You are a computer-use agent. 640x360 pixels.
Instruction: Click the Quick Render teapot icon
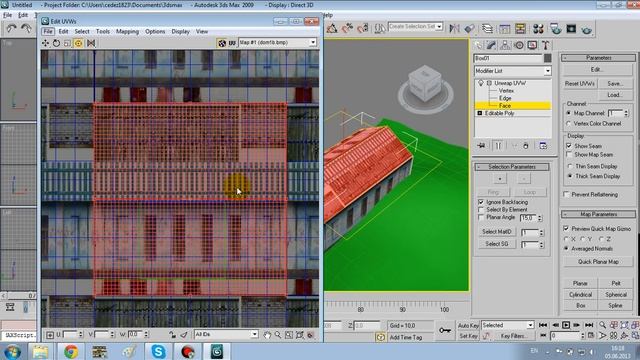pos(587,29)
